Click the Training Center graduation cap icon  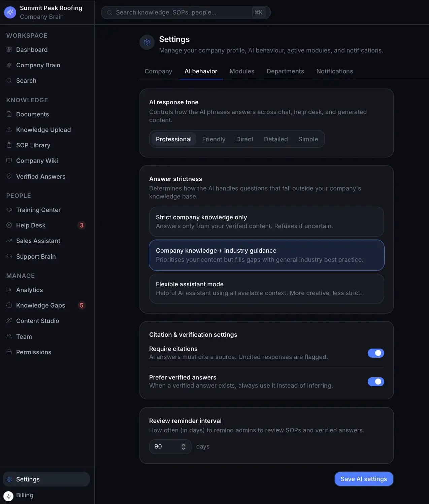(x=9, y=210)
